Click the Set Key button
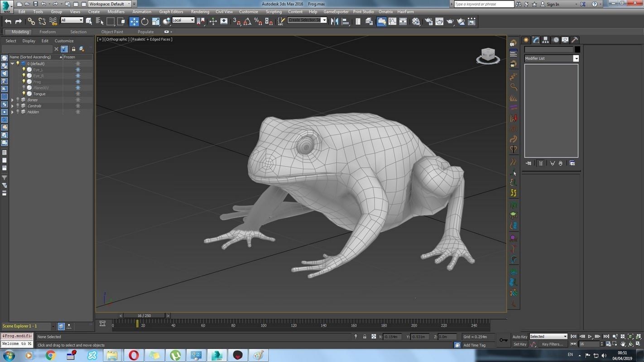Viewport: 644px width, 362px height. (x=520, y=344)
